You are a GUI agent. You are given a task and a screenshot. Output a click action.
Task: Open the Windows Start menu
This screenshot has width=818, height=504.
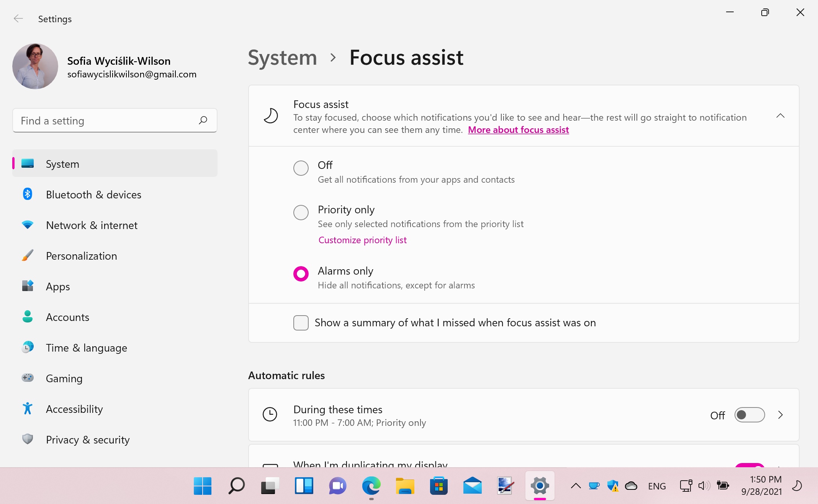point(203,486)
